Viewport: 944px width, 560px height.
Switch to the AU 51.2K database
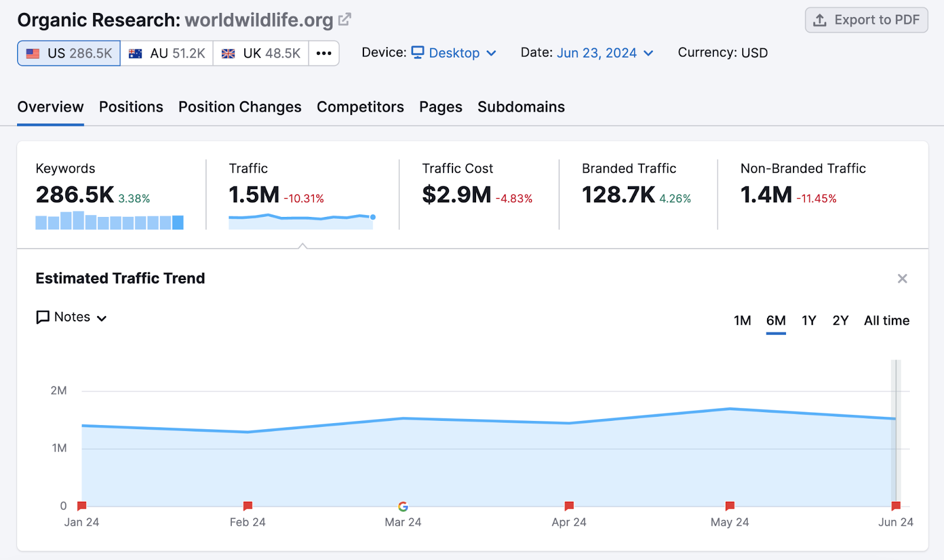pos(167,53)
